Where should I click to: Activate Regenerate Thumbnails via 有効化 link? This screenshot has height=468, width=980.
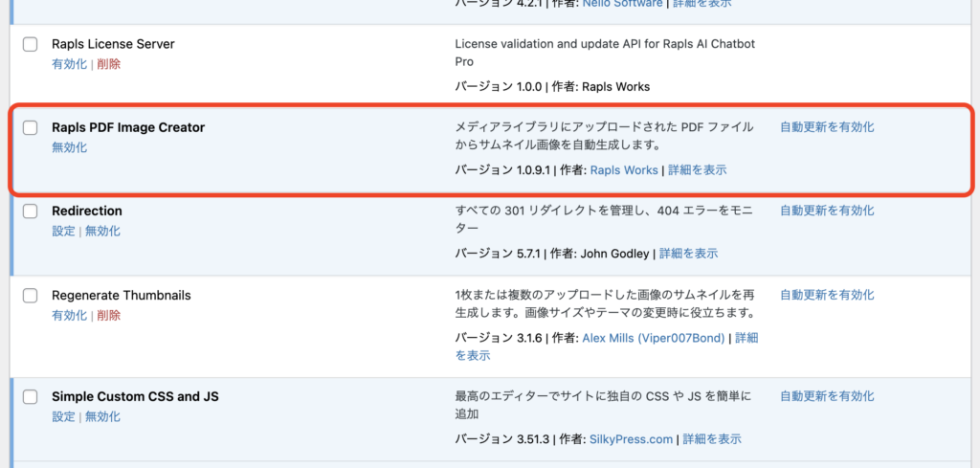coord(69,316)
